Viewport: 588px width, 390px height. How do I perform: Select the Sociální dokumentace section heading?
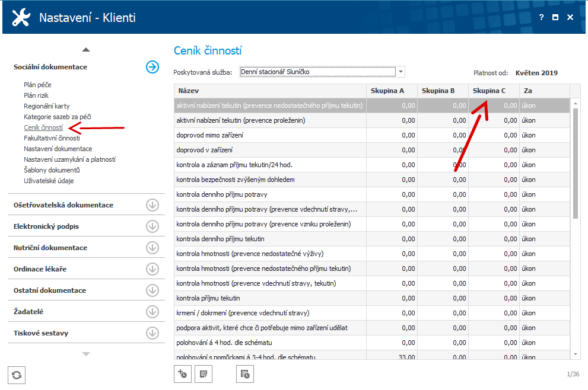50,67
